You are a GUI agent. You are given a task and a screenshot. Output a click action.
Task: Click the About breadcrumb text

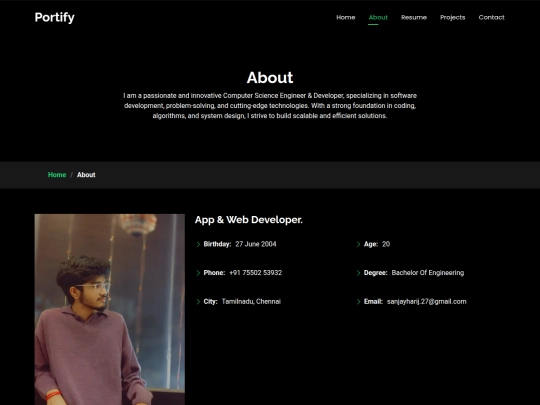coord(86,175)
